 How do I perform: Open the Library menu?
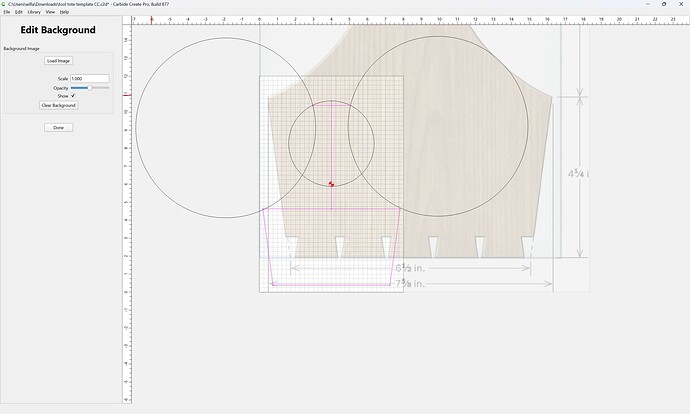coord(34,12)
